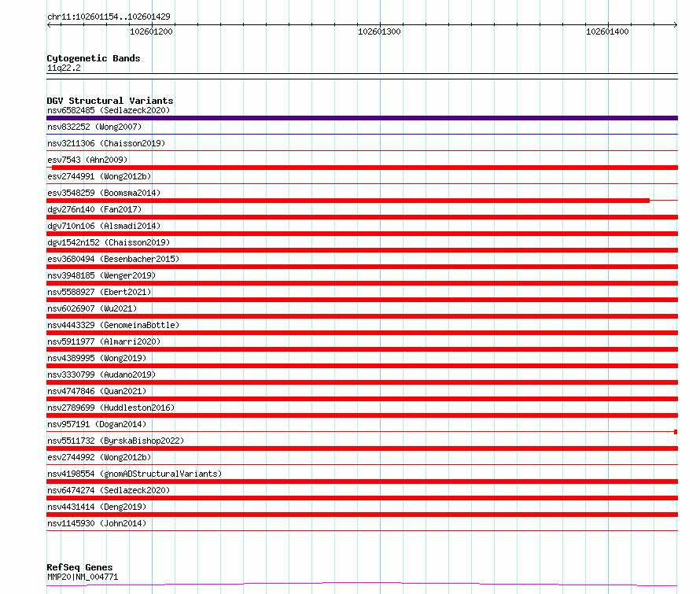Click the RefSeq Genes track title
This screenshot has height=594, width=700.
pyautogui.click(x=79, y=568)
